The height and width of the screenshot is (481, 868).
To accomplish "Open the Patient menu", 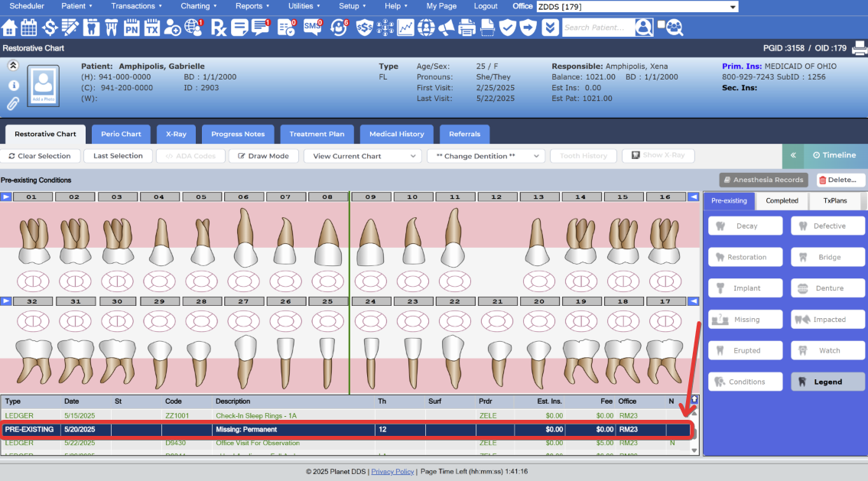I will [x=76, y=6].
